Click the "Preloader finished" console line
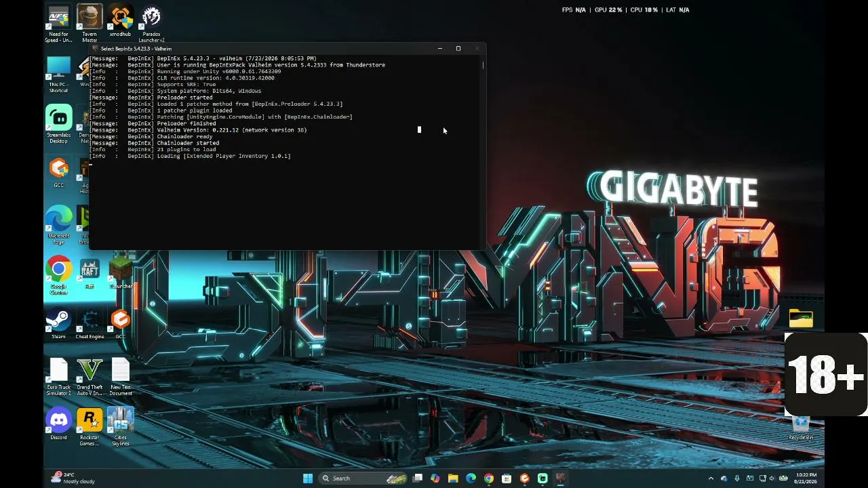The height and width of the screenshot is (488, 868). click(153, 123)
